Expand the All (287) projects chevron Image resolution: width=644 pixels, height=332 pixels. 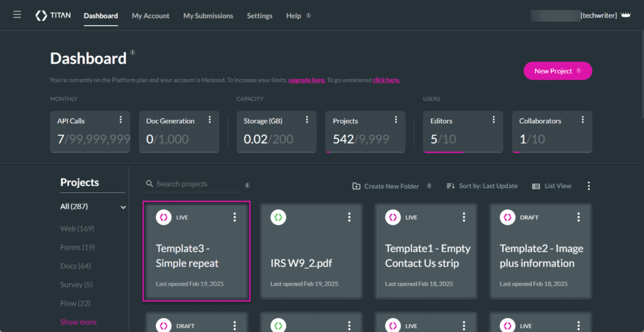[123, 207]
